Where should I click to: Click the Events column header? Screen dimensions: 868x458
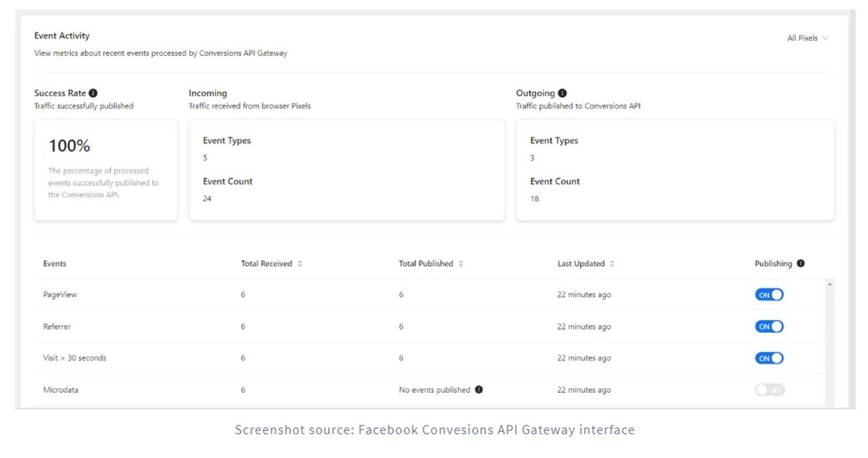point(55,264)
